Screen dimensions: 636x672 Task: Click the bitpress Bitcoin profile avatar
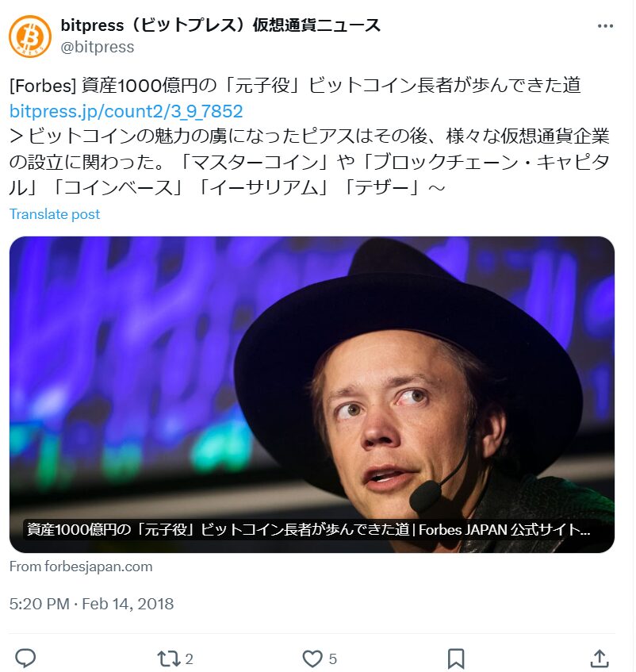pos(32,36)
